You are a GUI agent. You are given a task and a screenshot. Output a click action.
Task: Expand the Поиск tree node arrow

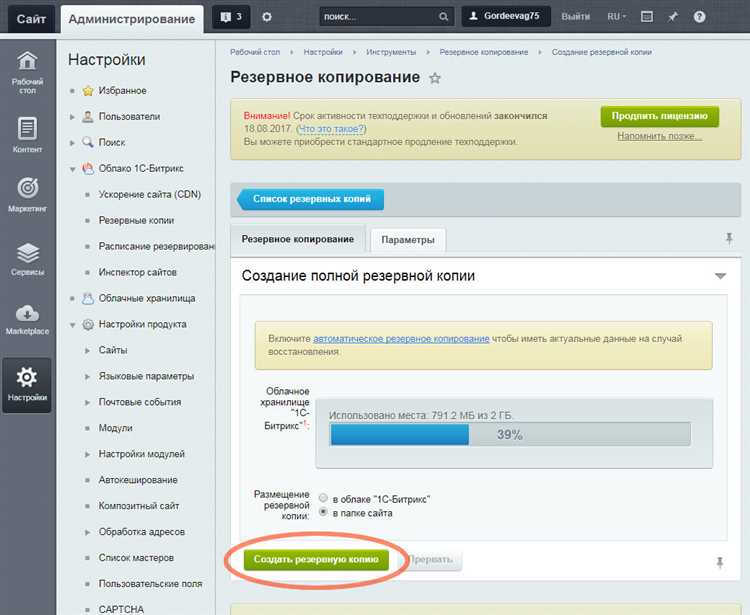click(72, 143)
